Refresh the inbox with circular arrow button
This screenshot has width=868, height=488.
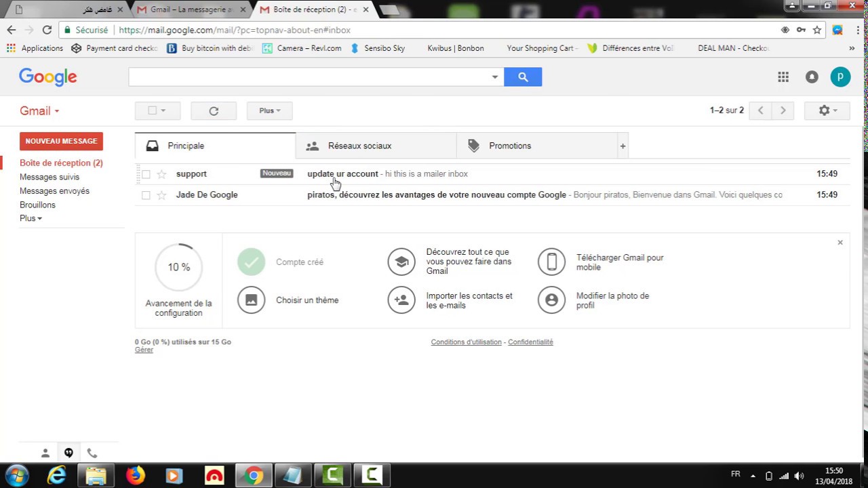click(214, 110)
